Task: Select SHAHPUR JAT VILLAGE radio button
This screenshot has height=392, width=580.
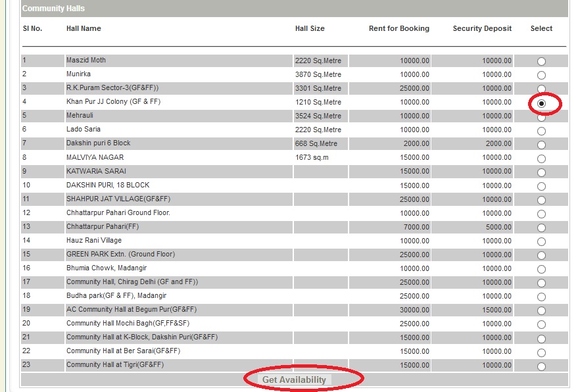Action: click(541, 200)
